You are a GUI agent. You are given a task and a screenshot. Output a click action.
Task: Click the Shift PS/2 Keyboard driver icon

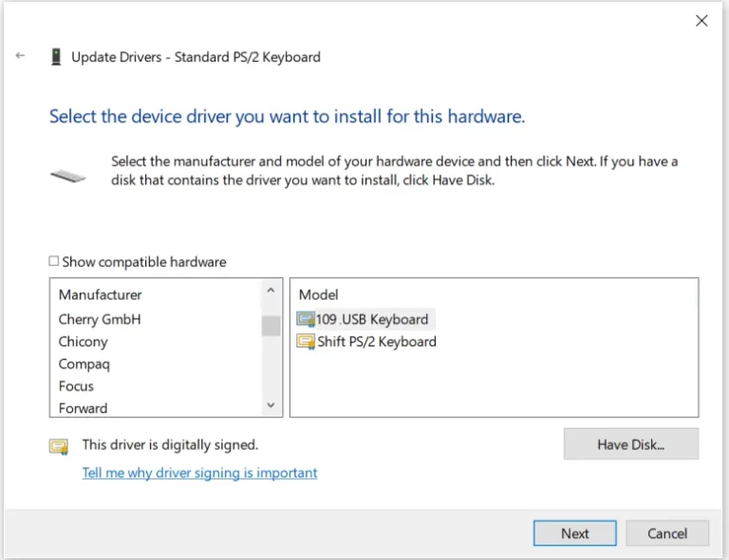point(306,342)
